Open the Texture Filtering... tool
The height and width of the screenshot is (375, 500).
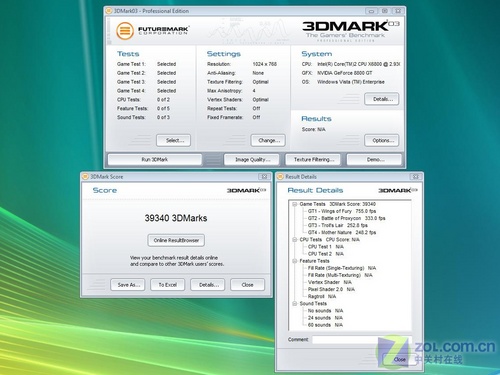pos(313,160)
